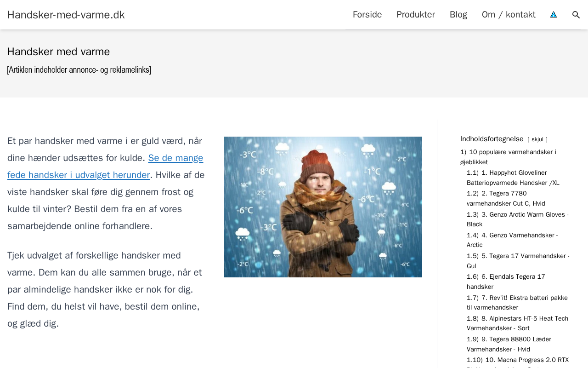The image size is (588, 368).
Task: Jump to Tegera 88800 Læder entry
Action: coord(509,344)
